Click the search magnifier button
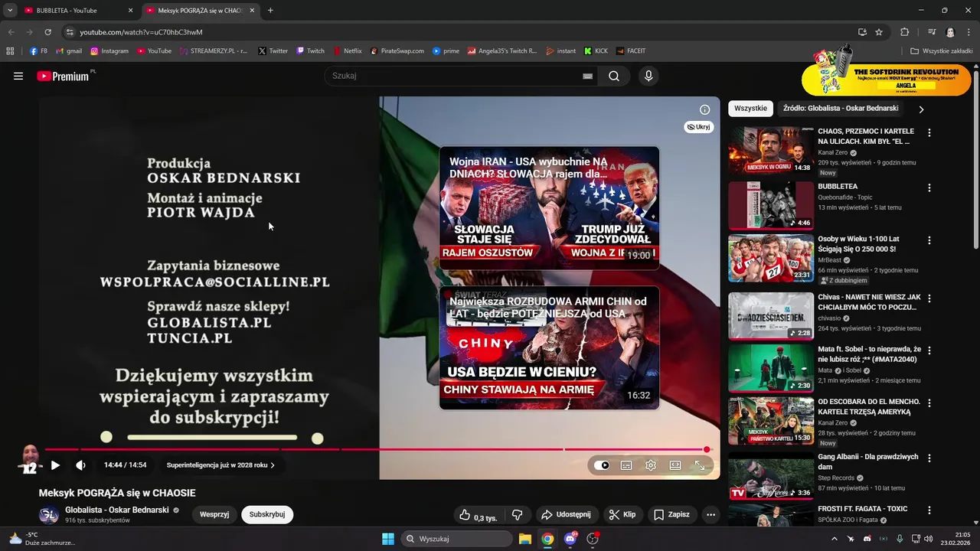980x551 pixels. [x=614, y=76]
